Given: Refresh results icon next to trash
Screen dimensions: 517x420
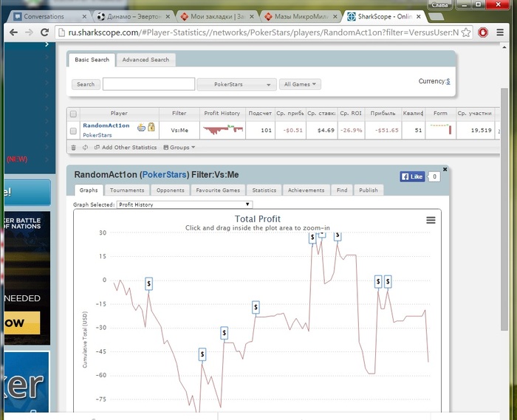Looking at the screenshot, I should [x=85, y=148].
